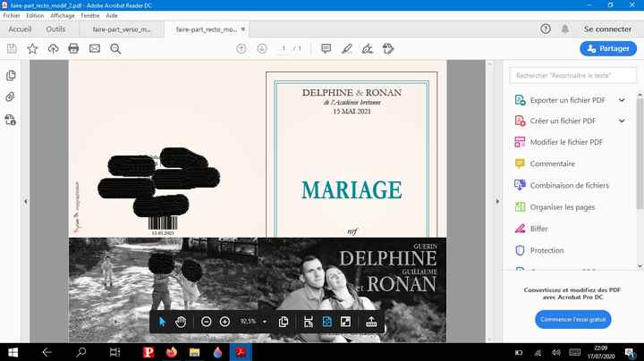This screenshot has height=361, width=644.
Task: Send the file by email envelope icon
Action: click(x=95, y=49)
